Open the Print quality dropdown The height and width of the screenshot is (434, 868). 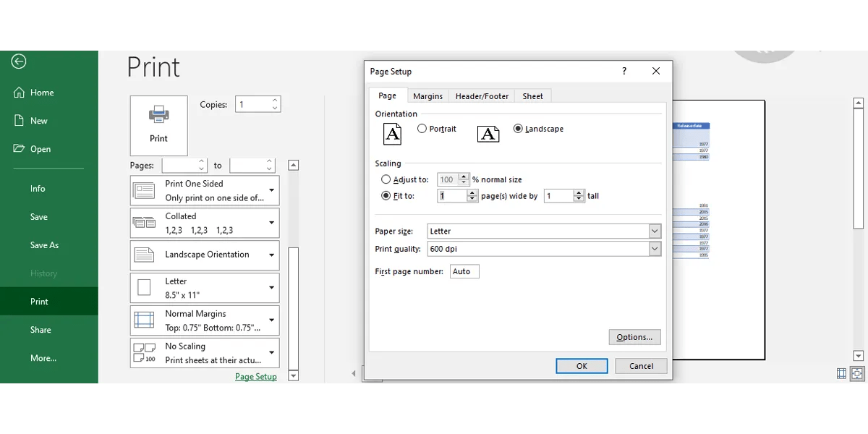tap(654, 249)
